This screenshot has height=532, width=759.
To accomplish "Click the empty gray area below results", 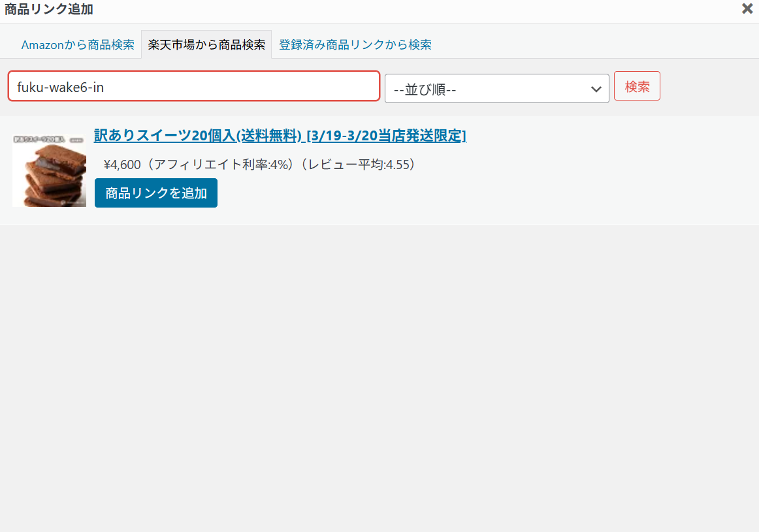I will coord(379,379).
